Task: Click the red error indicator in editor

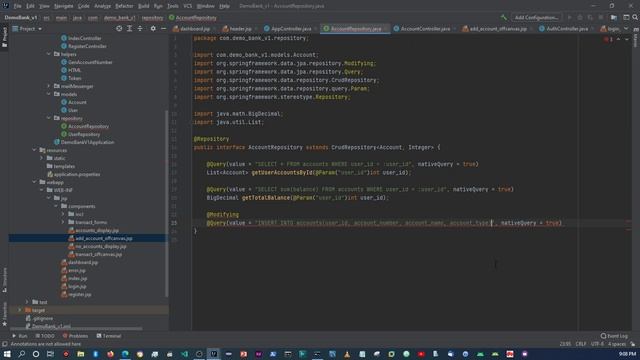Action: tap(608, 39)
